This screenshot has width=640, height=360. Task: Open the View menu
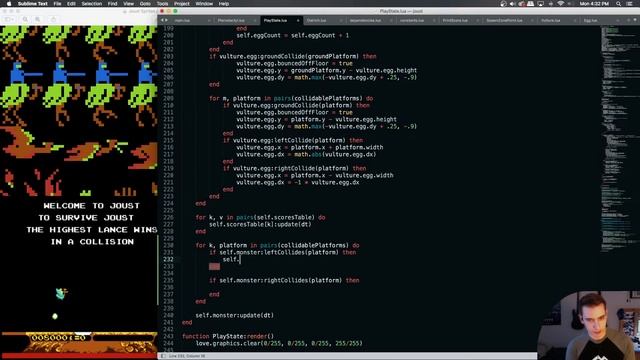(x=129, y=4)
